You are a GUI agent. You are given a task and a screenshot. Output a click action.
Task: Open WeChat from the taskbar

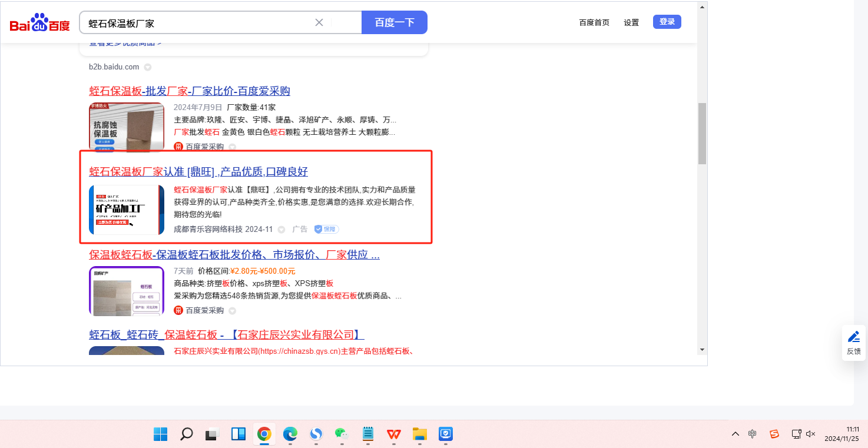pyautogui.click(x=342, y=434)
